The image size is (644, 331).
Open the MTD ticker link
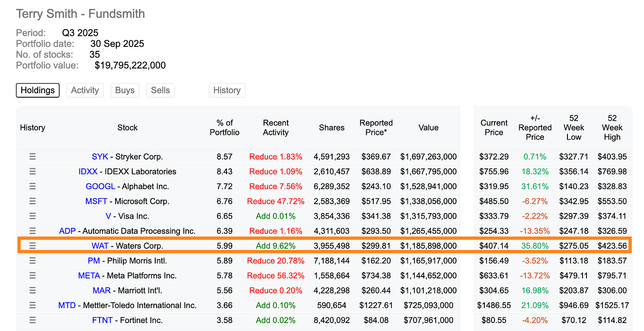[67, 305]
